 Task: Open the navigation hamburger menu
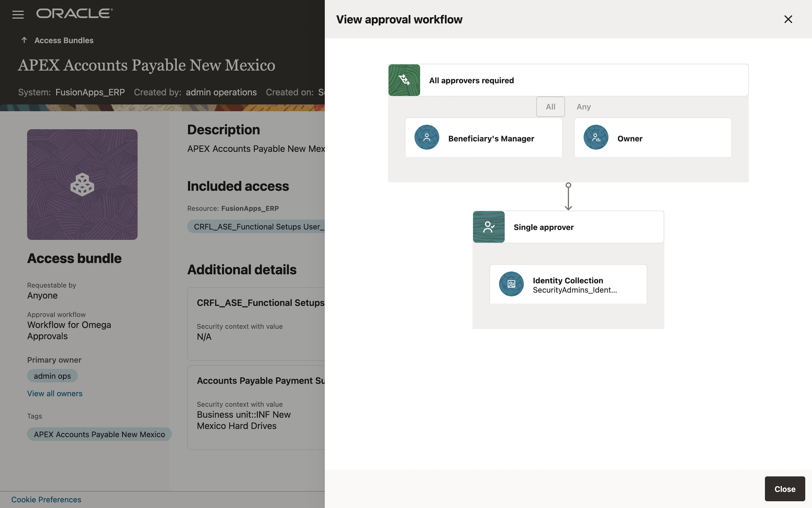(x=18, y=14)
